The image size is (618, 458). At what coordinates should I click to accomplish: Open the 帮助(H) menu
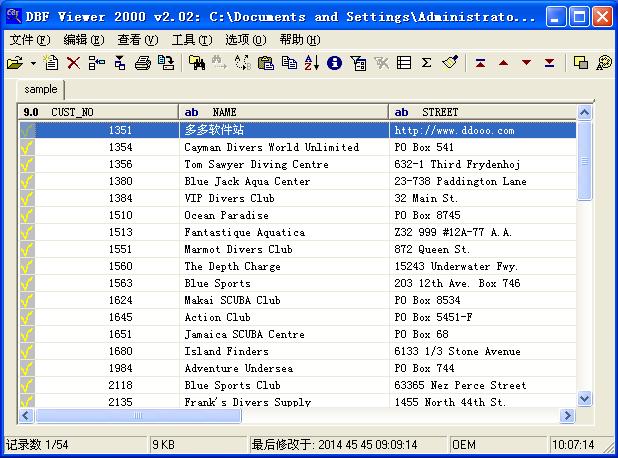300,40
